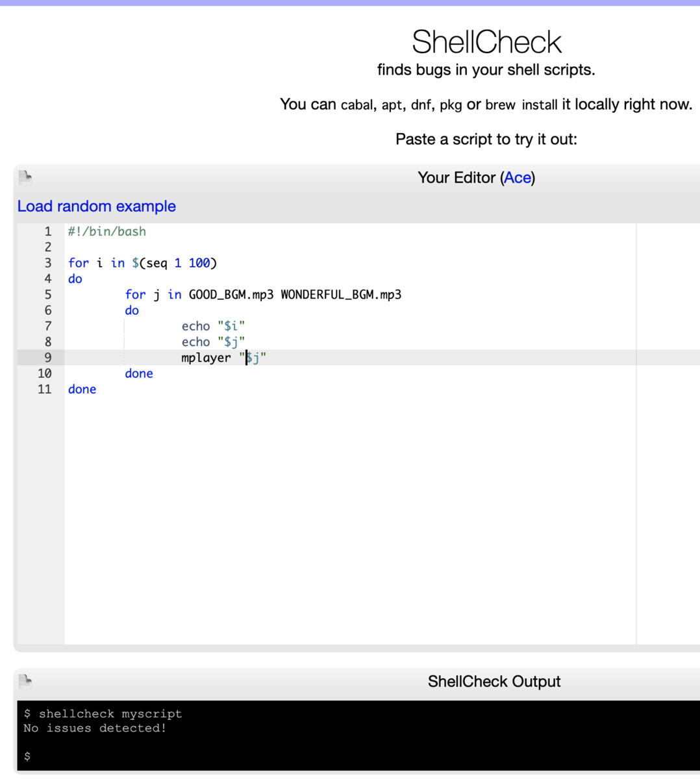Click line number 9 in gutter
Screen dimensions: 700x779
pyautogui.click(x=47, y=358)
